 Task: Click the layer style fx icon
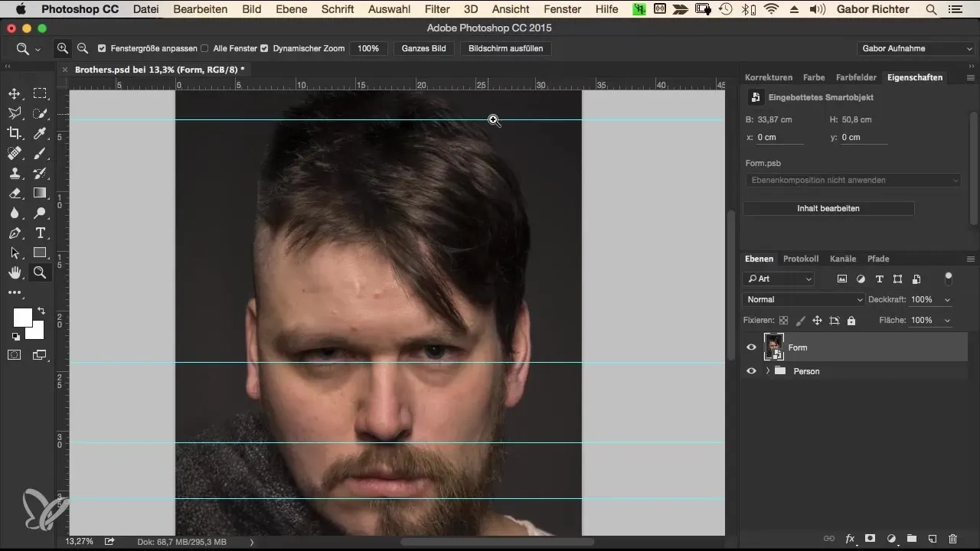tap(850, 539)
